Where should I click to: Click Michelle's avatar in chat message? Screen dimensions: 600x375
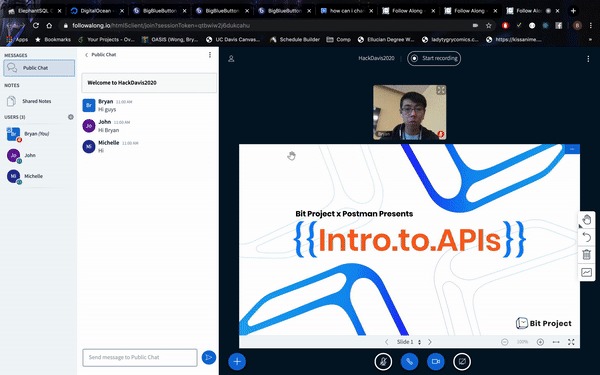tap(89, 146)
